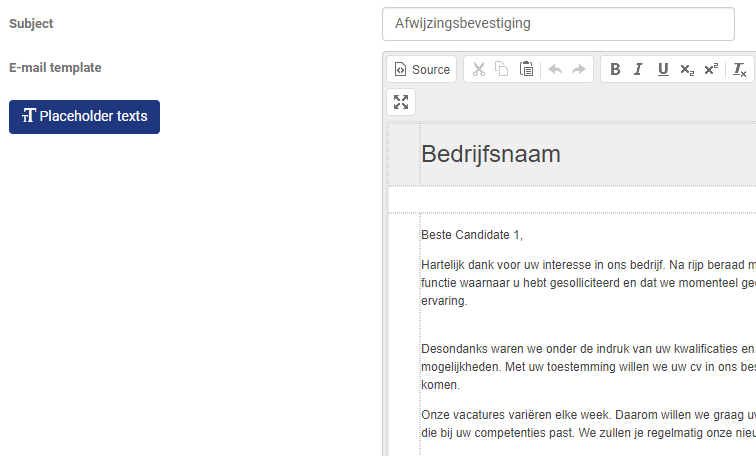Click the Cut scissors icon
Viewport: 756px width, 456px height.
coord(479,69)
